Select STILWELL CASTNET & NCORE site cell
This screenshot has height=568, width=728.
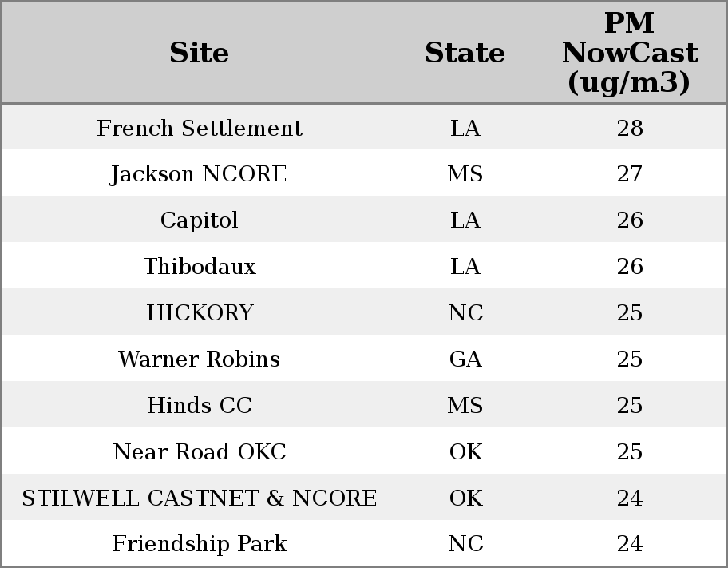199,498
